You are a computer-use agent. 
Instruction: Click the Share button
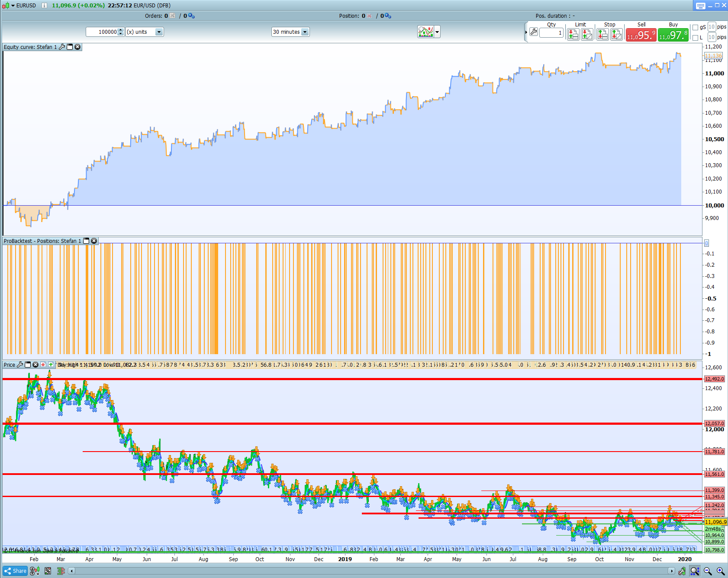pos(15,571)
